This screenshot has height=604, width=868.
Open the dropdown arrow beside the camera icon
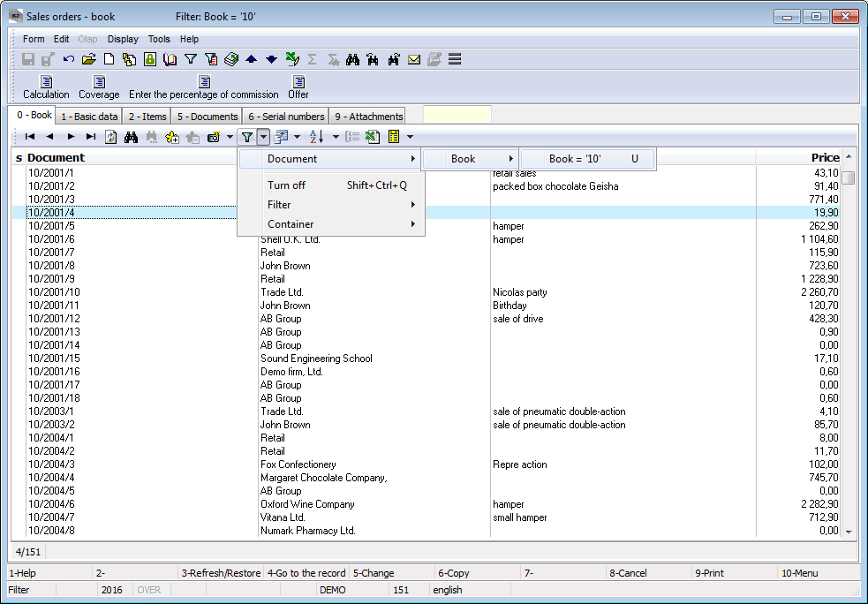[230, 137]
